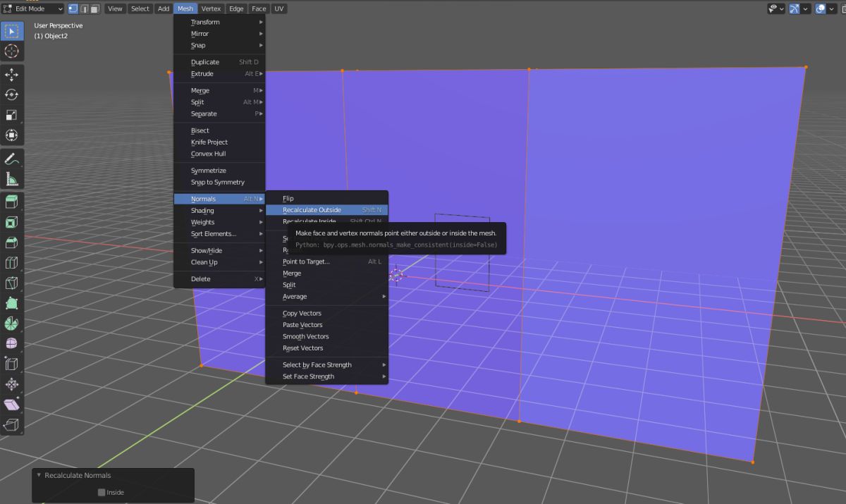This screenshot has height=504, width=846.
Task: Choose Reset Vectors
Action: coord(326,348)
